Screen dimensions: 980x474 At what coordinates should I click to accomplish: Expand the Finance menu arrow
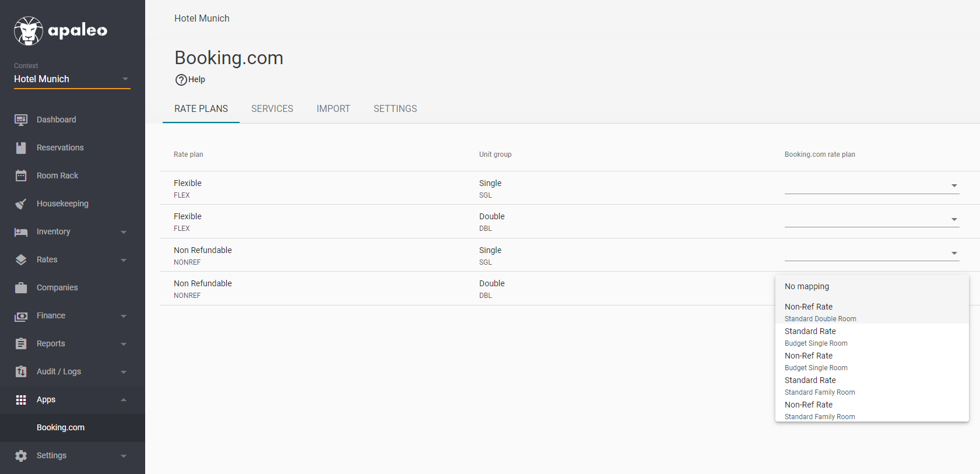124,316
